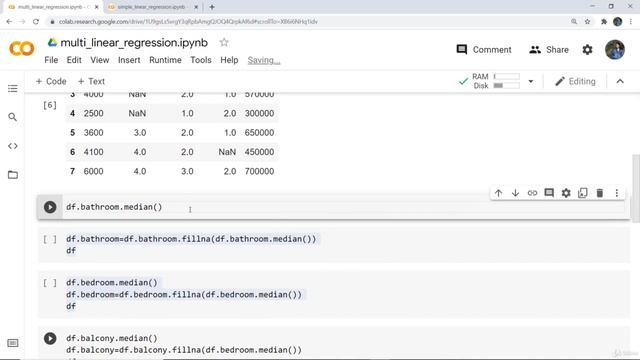Open the Runtime menu

165,60
